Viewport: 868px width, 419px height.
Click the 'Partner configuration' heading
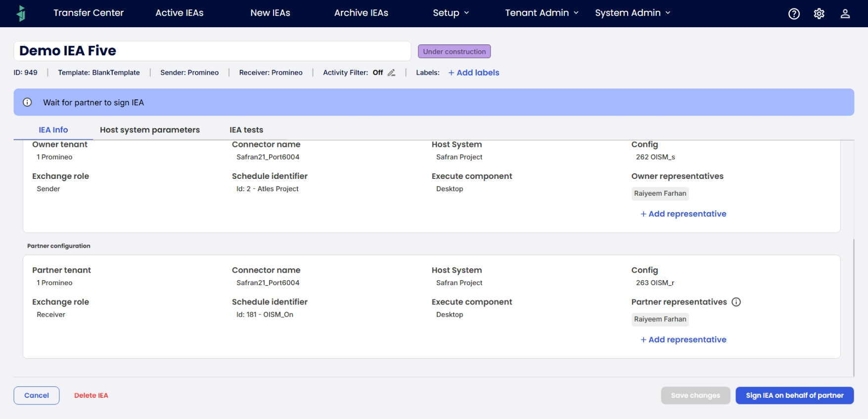coord(59,246)
